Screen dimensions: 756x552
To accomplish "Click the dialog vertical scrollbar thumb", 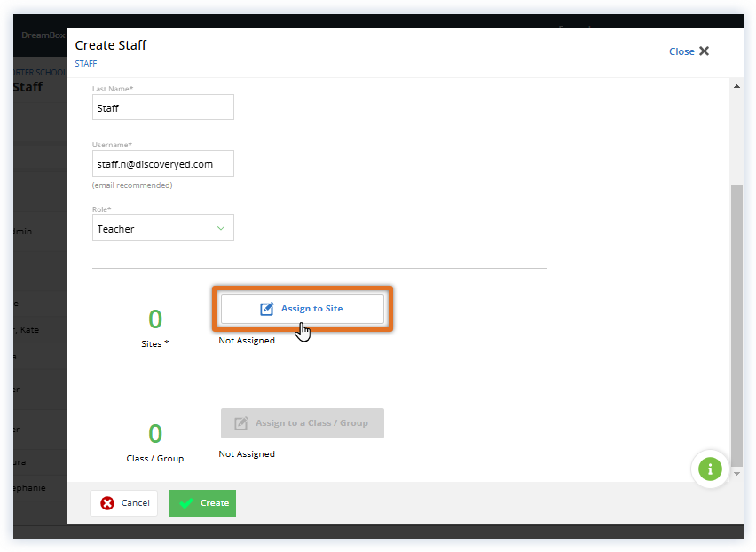I will pos(736,326).
